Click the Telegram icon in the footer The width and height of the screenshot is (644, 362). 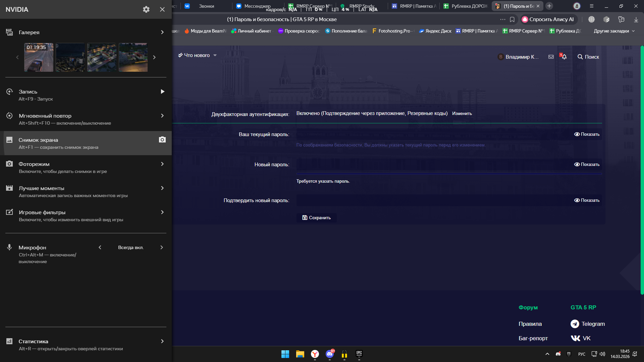pyautogui.click(x=575, y=324)
